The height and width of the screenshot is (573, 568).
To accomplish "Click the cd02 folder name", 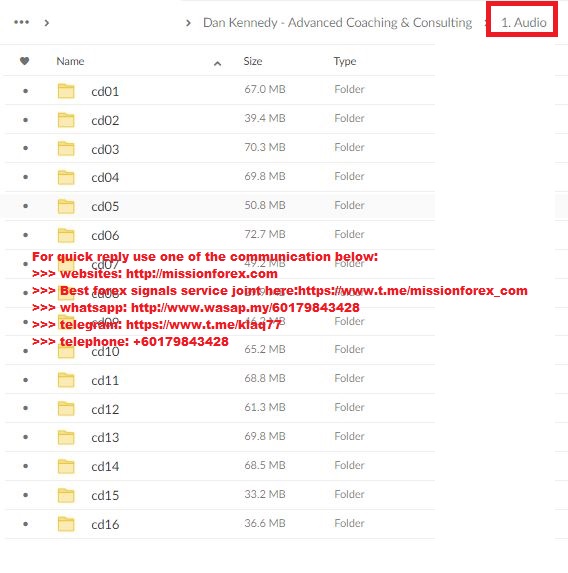I will pos(105,120).
